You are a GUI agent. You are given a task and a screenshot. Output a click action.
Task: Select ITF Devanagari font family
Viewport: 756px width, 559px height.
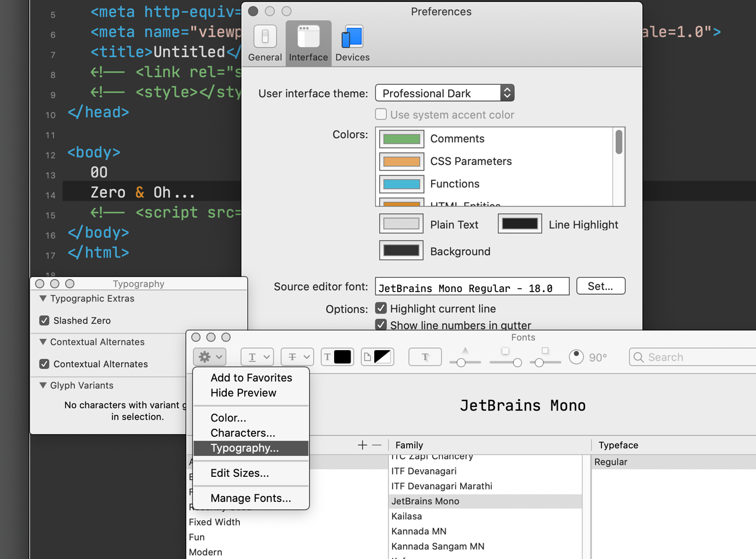(485, 471)
